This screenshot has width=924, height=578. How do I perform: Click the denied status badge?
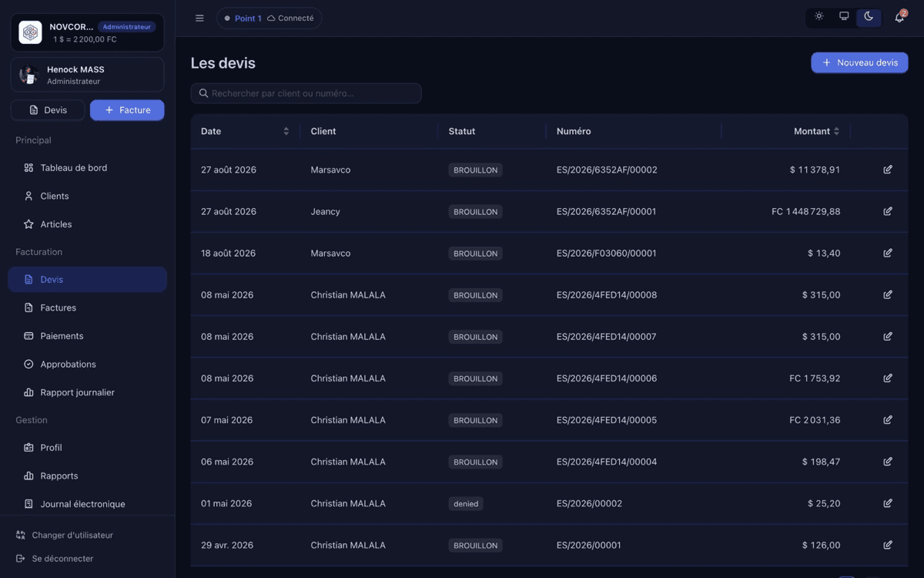point(466,503)
